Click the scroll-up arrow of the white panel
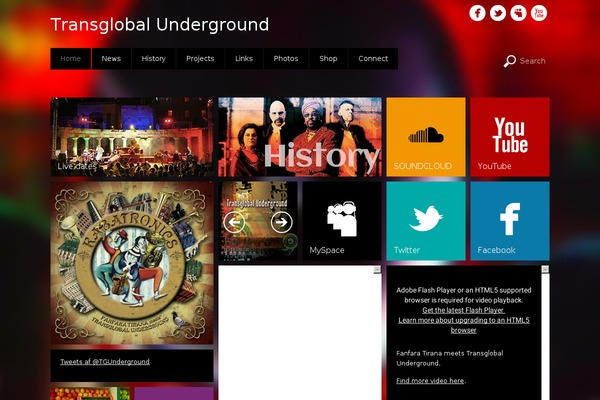Screen dimensions: 600x400 (x=377, y=270)
